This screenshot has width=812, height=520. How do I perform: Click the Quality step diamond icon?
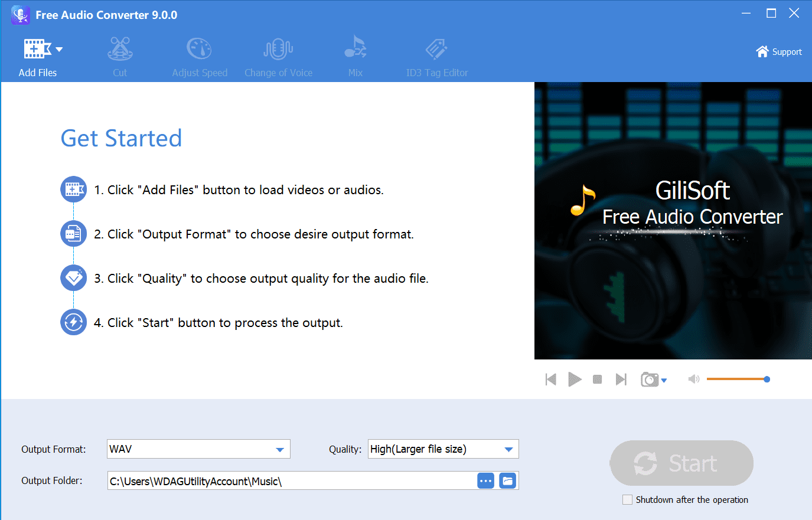coord(74,278)
